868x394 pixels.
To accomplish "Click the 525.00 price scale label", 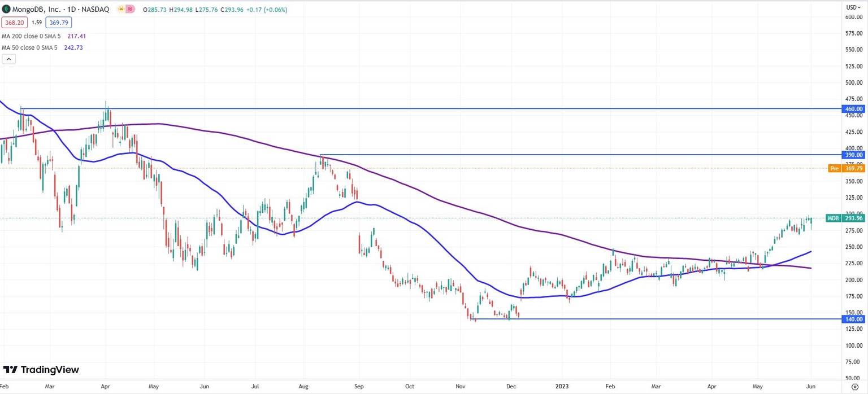I will (853, 67).
